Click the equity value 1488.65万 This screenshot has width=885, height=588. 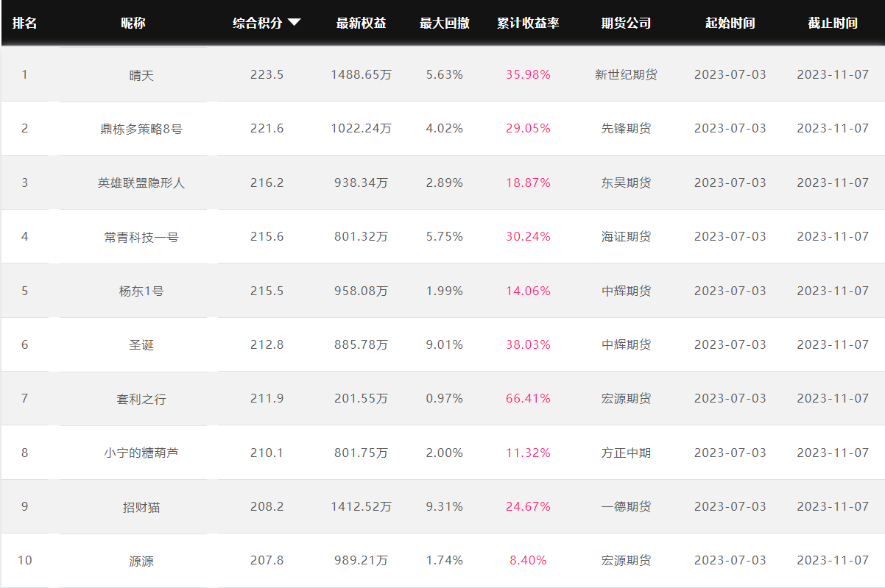[x=362, y=74]
